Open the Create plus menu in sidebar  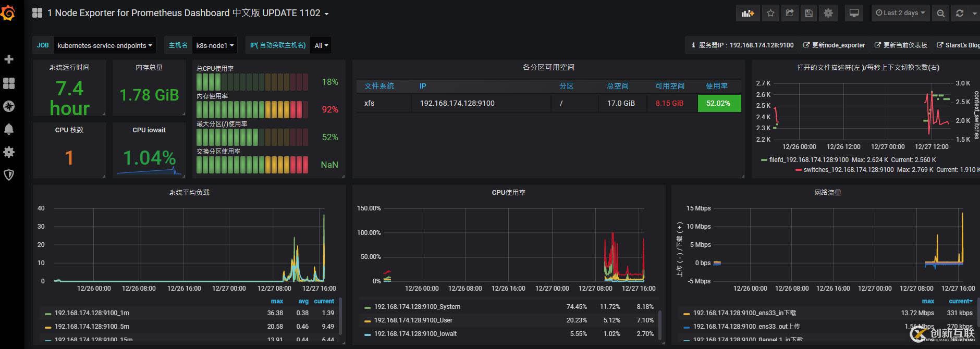tap(9, 59)
